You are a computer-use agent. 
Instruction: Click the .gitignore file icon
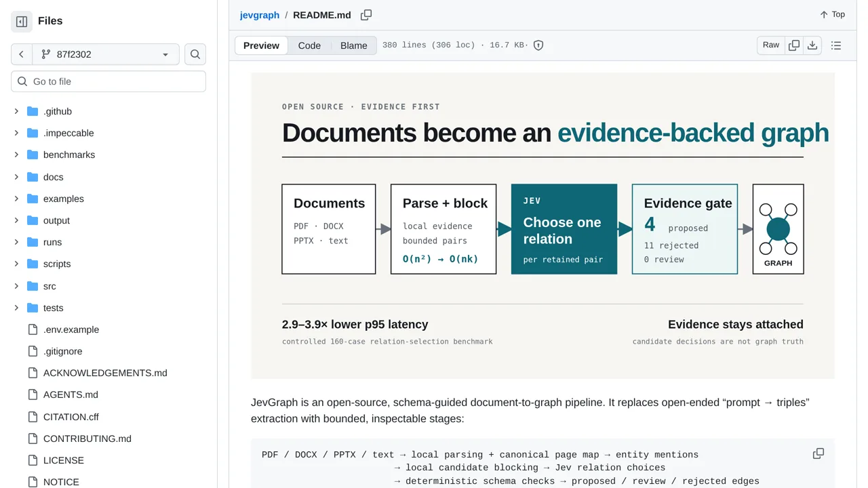click(x=33, y=351)
